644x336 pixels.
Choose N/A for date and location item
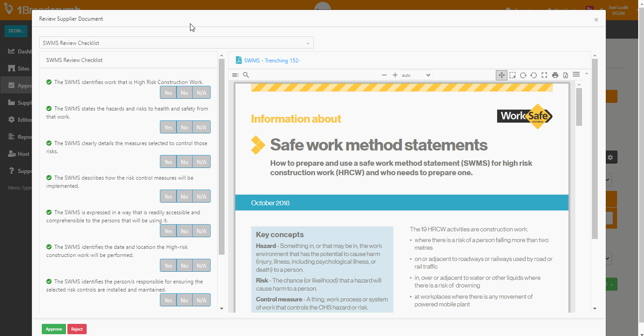tap(201, 265)
